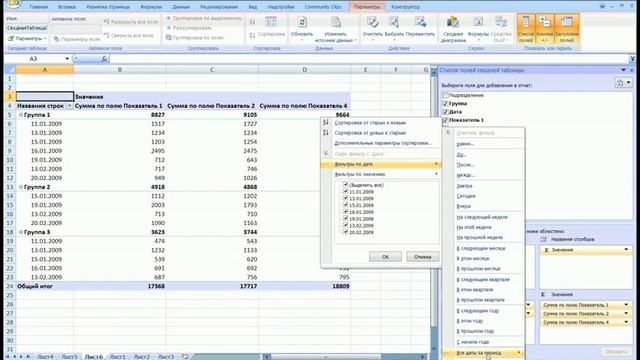Screen dimensions: 640x360
Task: Open dropdown for Сумма по полю Показатель 2
Action: click(x=626, y=313)
